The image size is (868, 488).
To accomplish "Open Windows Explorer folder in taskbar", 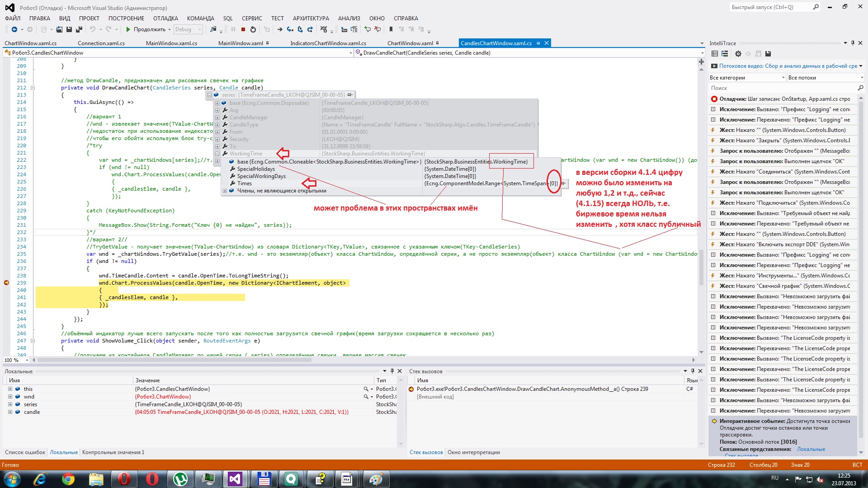I will (96, 479).
